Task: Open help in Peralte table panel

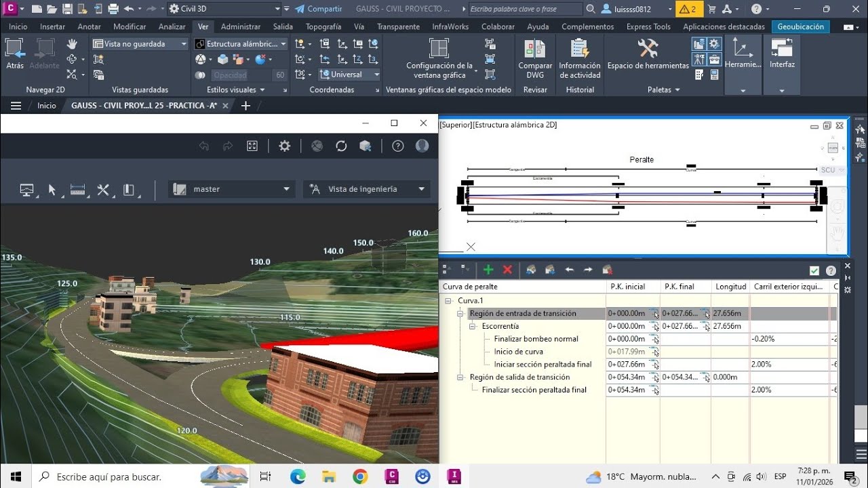Action: (831, 270)
